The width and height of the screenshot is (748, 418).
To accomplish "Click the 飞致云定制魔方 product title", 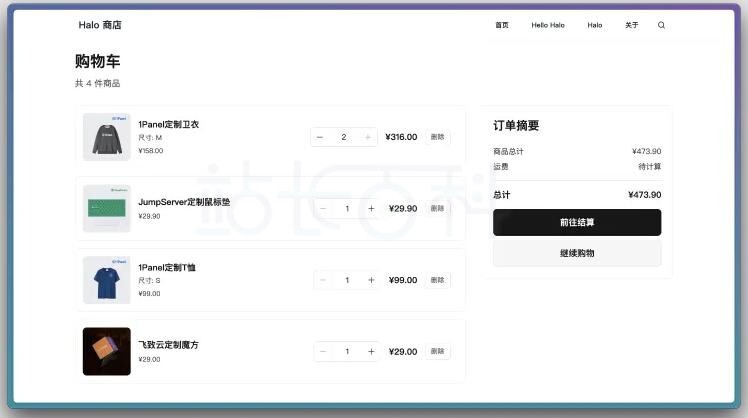I will 168,345.
